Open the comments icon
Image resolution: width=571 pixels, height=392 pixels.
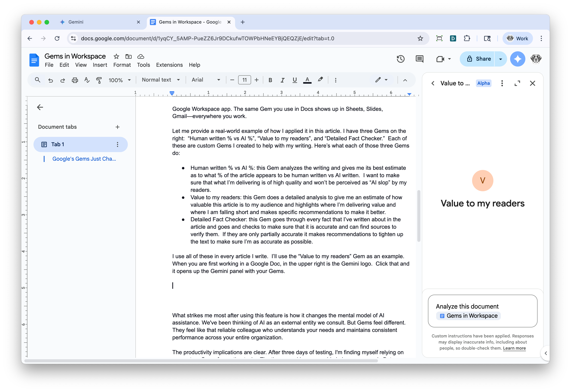419,59
